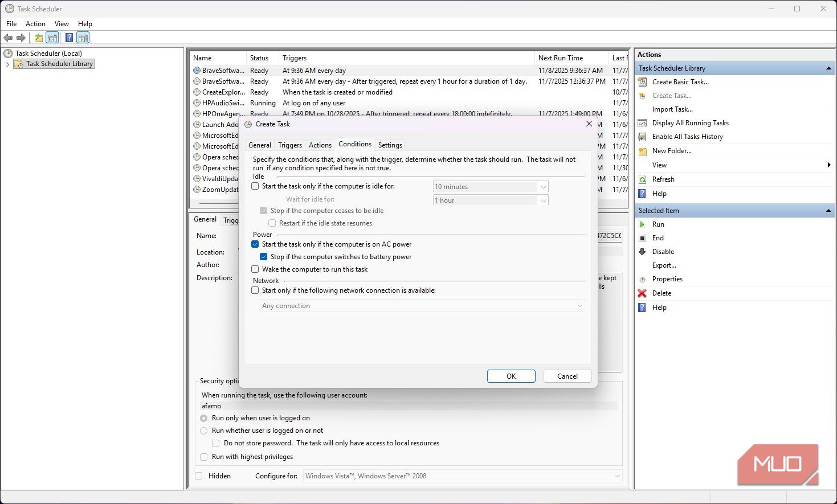Click Import Task... action
Screen dimensions: 837x504
click(x=672, y=109)
